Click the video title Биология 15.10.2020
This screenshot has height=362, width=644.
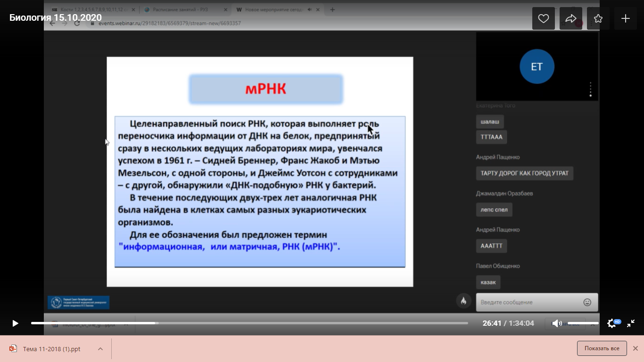point(56,18)
